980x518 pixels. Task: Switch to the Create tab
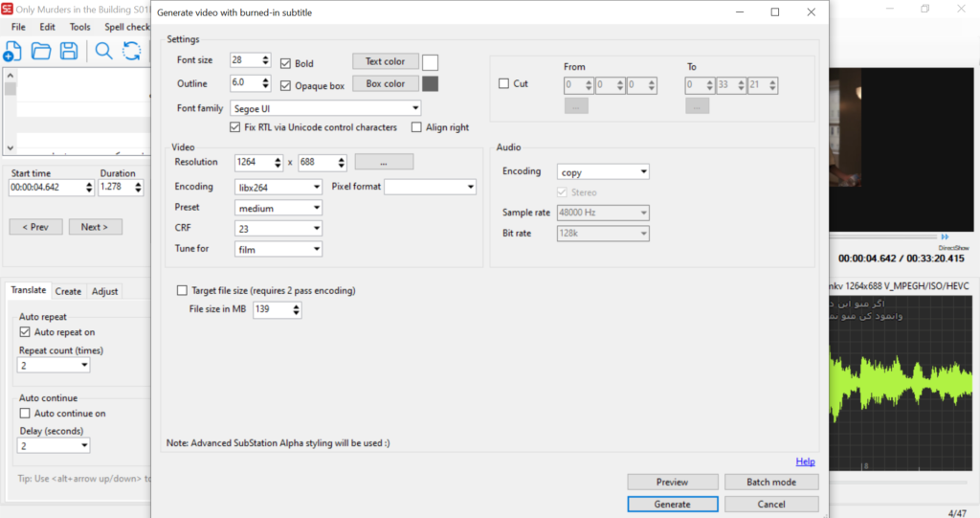pyautogui.click(x=68, y=291)
